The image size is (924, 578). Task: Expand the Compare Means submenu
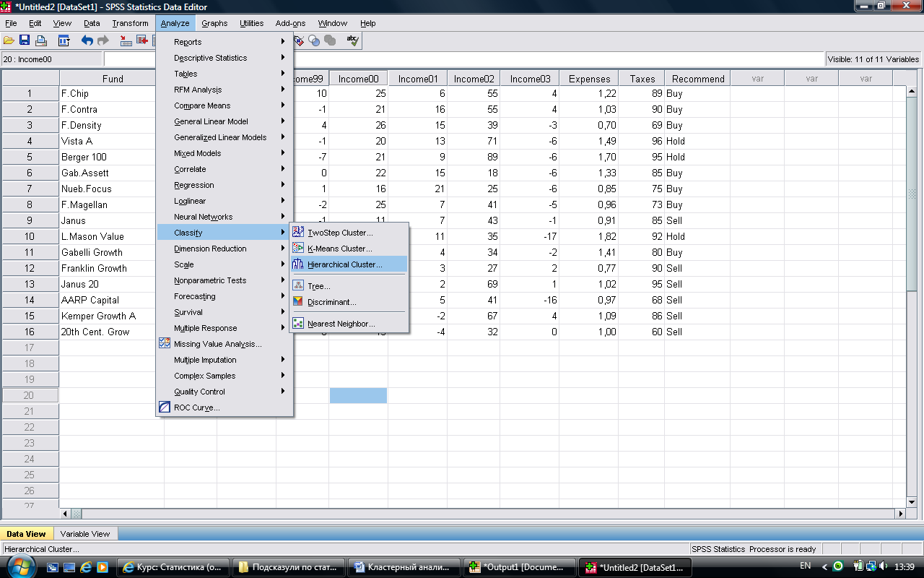pyautogui.click(x=225, y=105)
